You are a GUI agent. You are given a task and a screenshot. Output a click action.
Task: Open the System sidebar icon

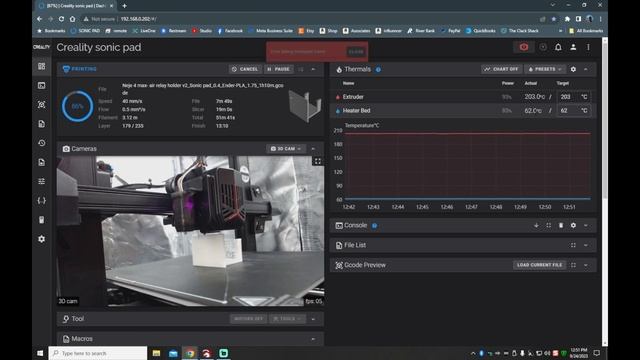click(42, 220)
